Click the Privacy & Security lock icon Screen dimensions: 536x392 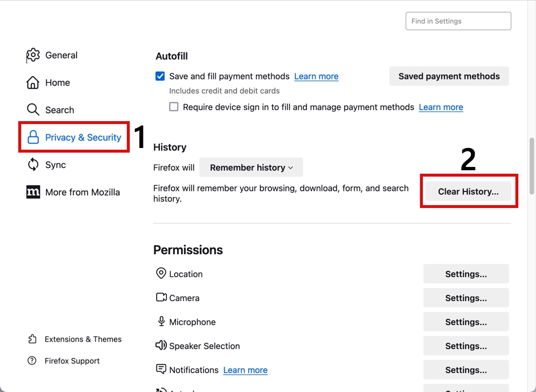(x=34, y=137)
